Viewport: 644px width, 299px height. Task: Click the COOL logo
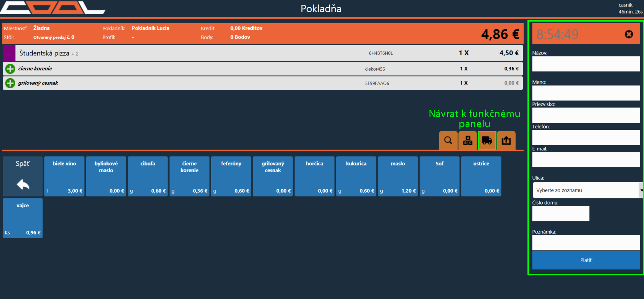tap(52, 8)
